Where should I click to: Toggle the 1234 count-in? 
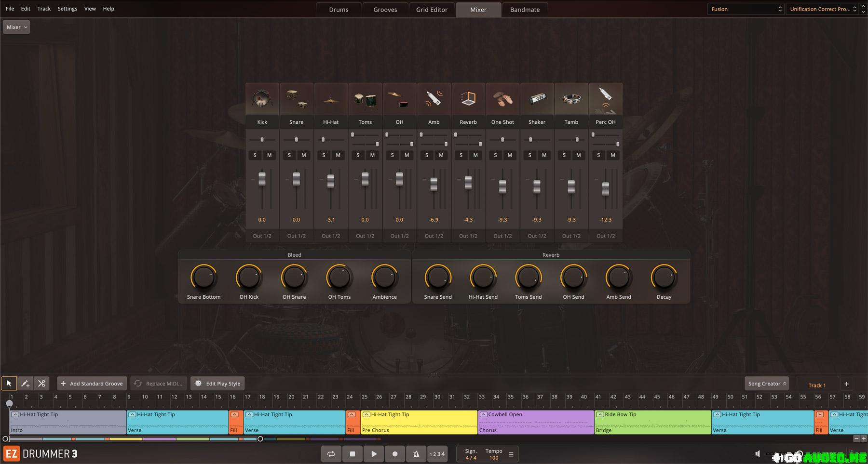coord(437,454)
